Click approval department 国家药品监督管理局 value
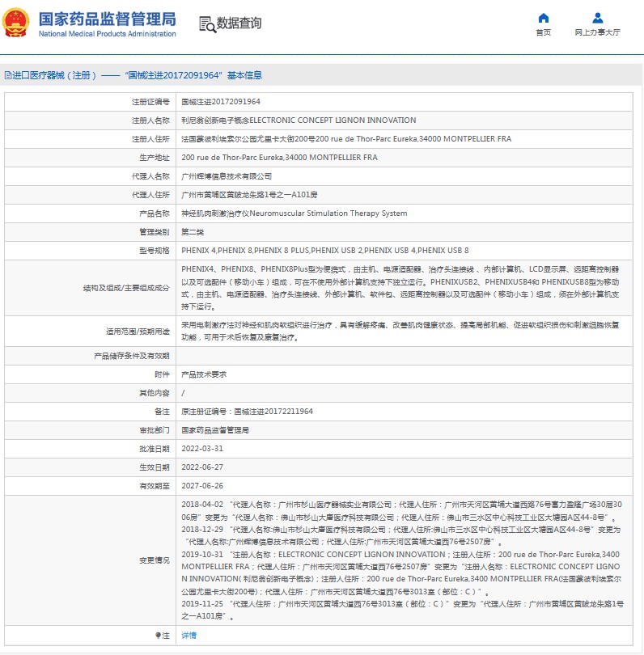The image size is (644, 655). pyautogui.click(x=215, y=430)
